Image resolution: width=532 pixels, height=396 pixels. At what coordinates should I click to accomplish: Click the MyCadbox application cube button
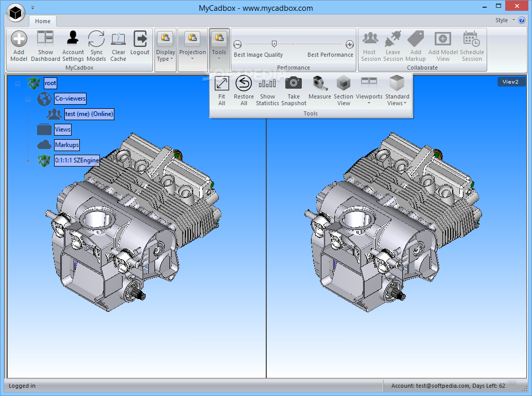click(x=15, y=13)
